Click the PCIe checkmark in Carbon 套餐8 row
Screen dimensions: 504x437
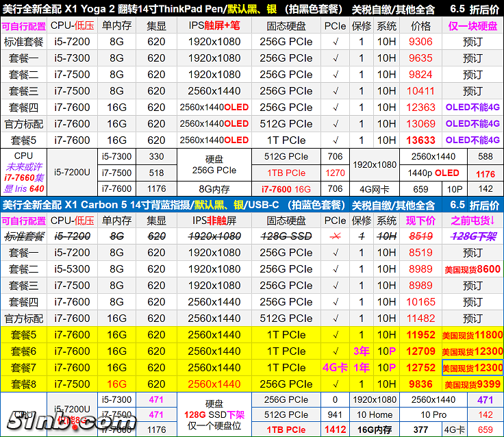click(x=335, y=384)
